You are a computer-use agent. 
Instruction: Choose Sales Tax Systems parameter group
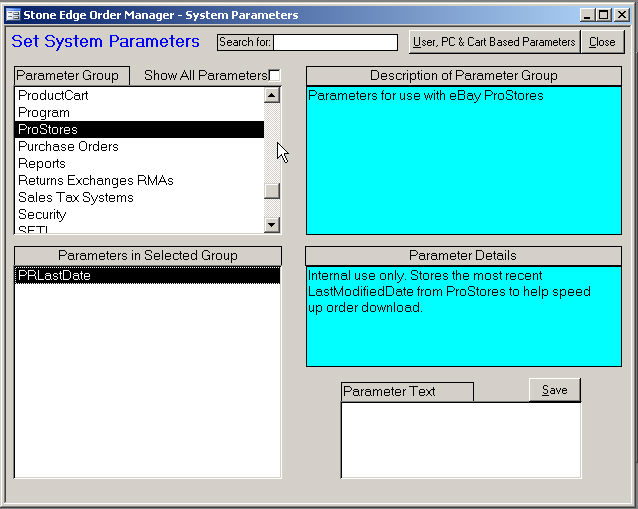coord(139,197)
